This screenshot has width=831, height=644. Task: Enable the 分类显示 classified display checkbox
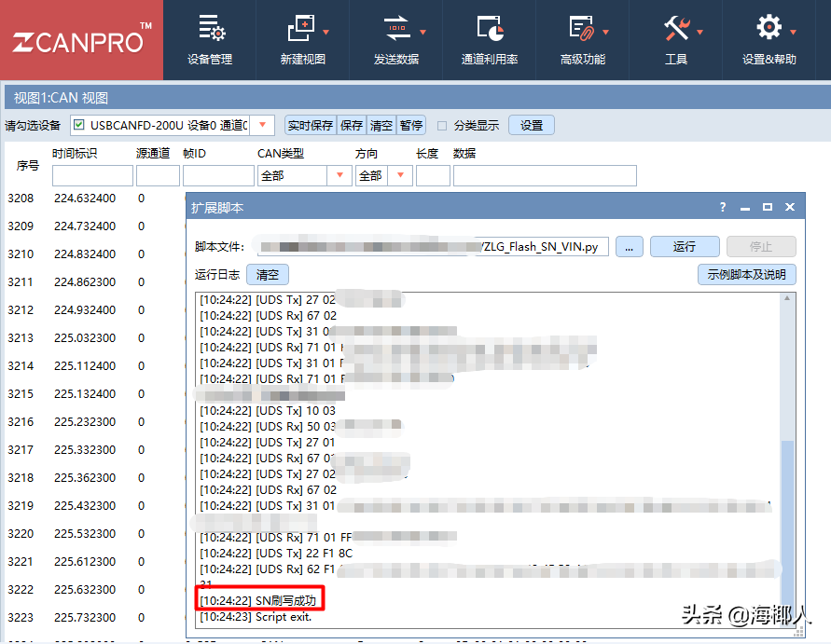click(443, 124)
